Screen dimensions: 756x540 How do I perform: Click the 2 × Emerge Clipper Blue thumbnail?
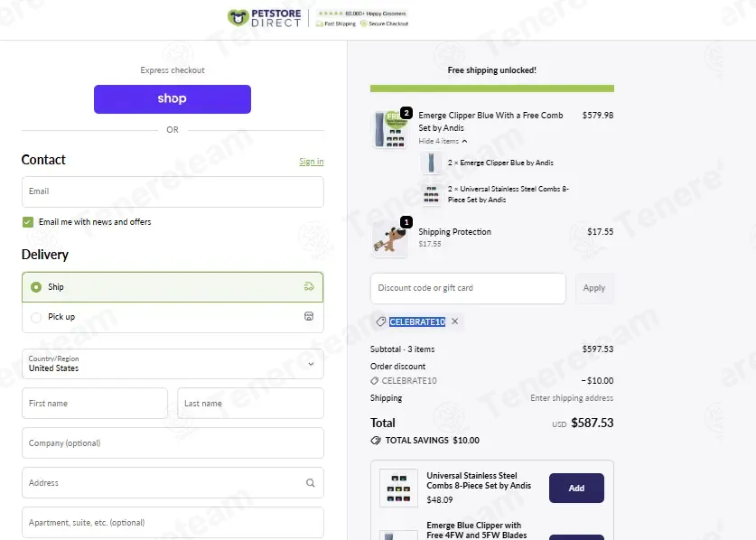[431, 163]
